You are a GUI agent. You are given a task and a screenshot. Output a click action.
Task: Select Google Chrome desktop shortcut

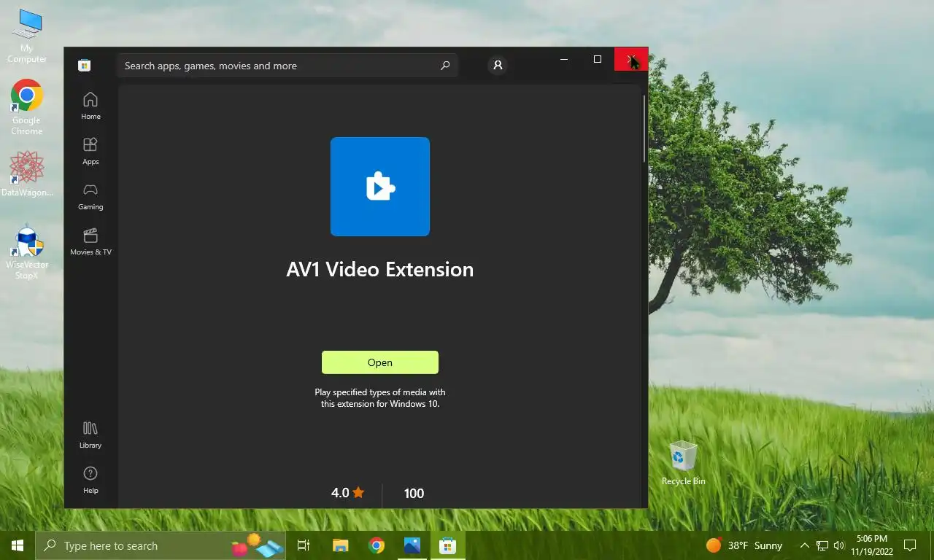[27, 107]
